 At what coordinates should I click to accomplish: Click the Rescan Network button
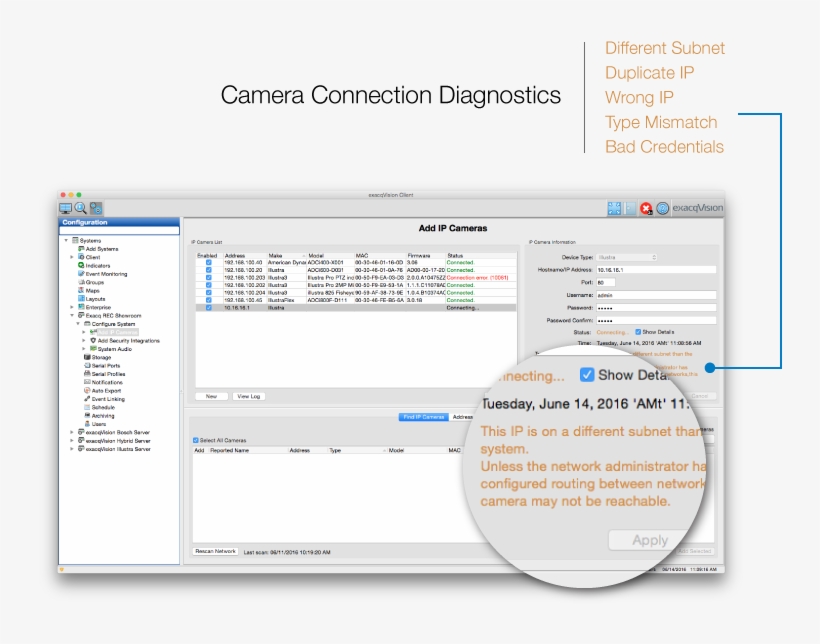215,551
